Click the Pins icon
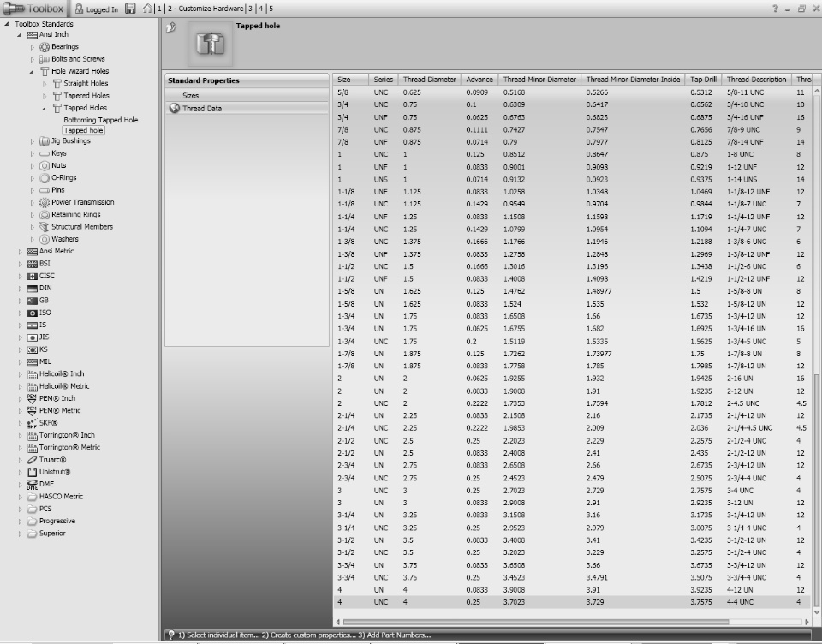The width and height of the screenshot is (822, 644). 45,190
